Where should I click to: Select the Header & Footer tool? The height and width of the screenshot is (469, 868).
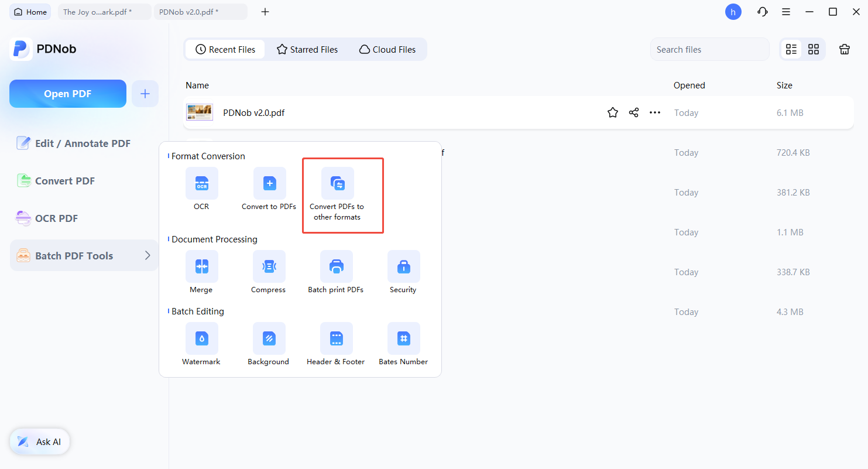[x=336, y=338]
